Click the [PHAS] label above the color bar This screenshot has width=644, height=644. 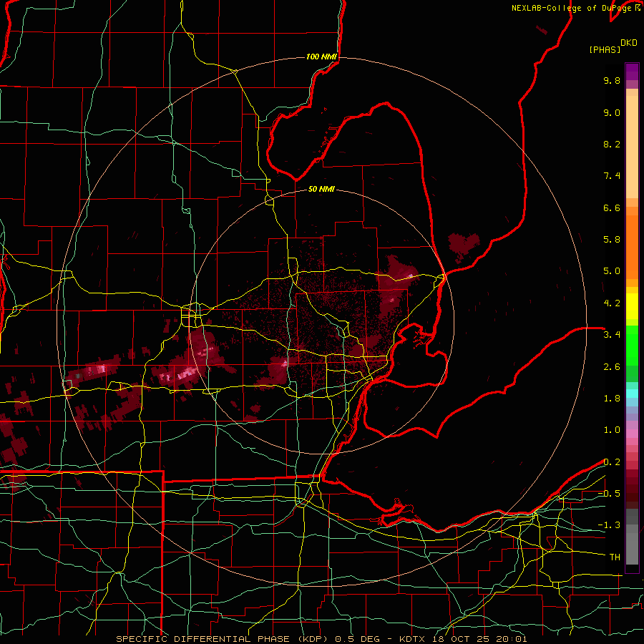(x=605, y=49)
